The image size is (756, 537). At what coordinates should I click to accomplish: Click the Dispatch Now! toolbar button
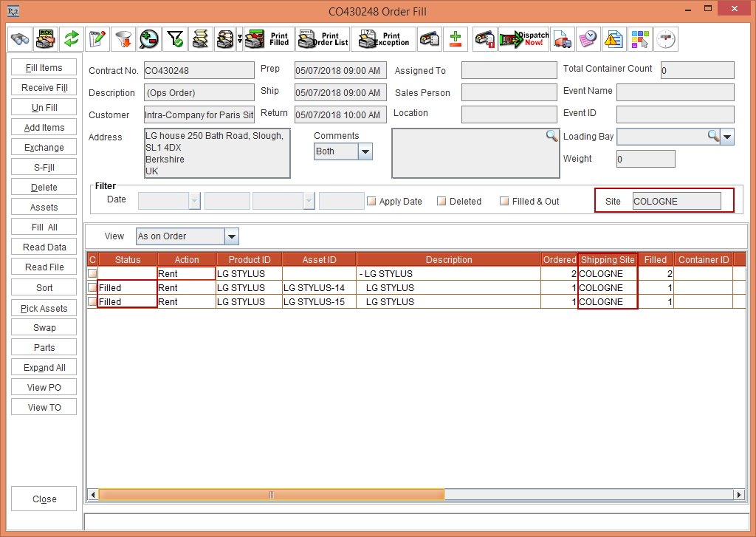(524, 38)
